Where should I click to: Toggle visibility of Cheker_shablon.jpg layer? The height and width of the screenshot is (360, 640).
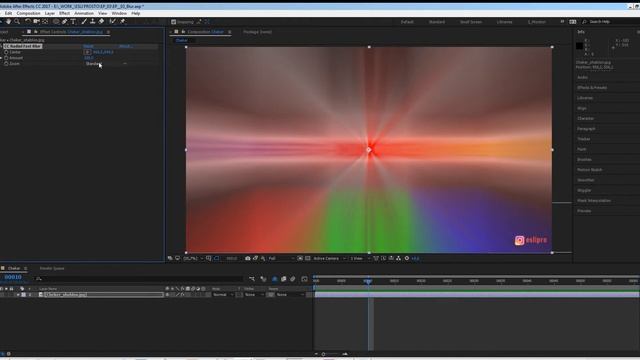coord(2,295)
